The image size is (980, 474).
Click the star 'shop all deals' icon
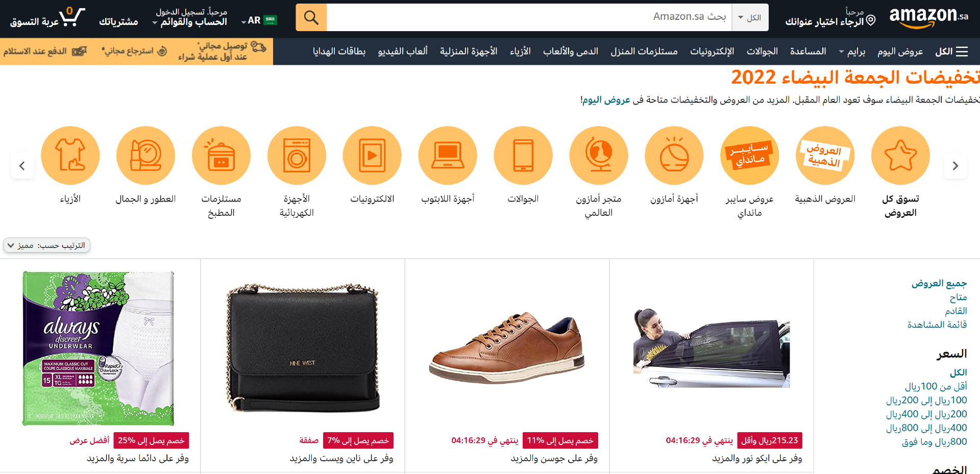click(x=900, y=156)
